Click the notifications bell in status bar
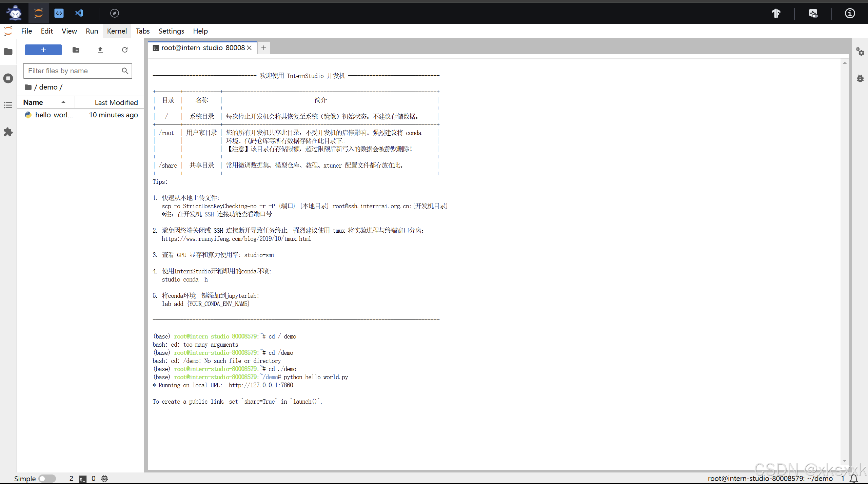Viewport: 868px width, 484px height. [854, 478]
